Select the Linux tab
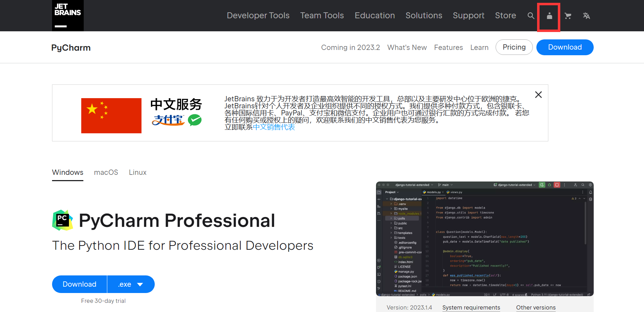Image resolution: width=644 pixels, height=312 pixels. tap(138, 172)
